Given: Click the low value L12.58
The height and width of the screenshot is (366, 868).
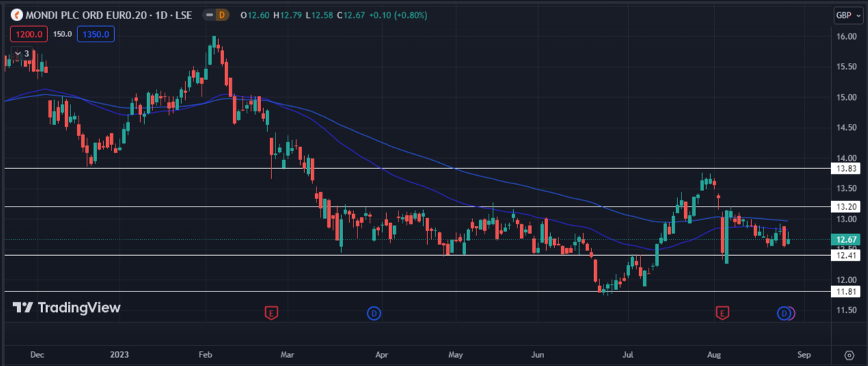Looking at the screenshot, I should coord(319,14).
